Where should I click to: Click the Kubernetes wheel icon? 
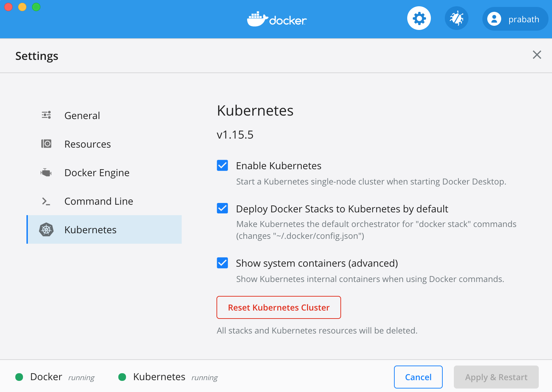point(46,229)
